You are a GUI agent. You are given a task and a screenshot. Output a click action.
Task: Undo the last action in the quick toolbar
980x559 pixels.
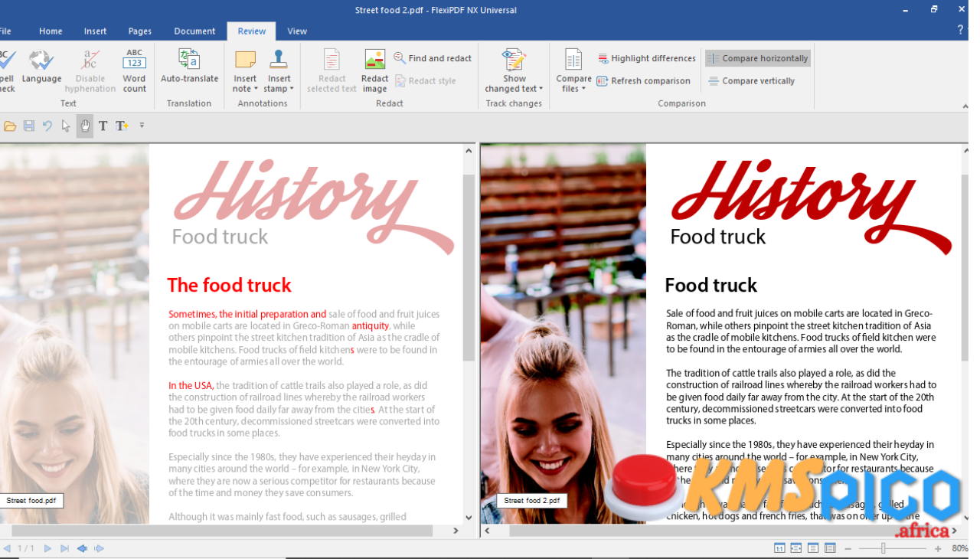[x=47, y=126]
